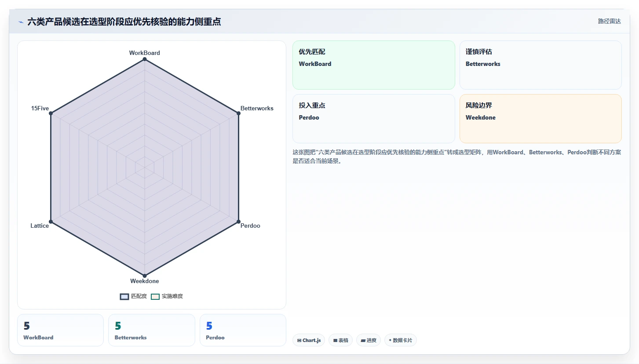
Task: Click the 匹配度 legend color box
Action: [x=124, y=297]
